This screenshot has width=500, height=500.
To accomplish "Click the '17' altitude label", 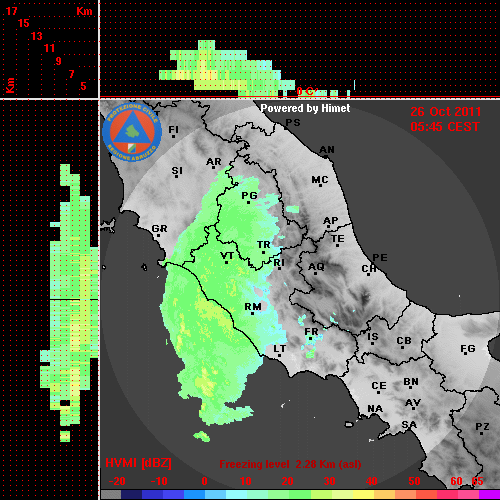I will click(11, 11).
